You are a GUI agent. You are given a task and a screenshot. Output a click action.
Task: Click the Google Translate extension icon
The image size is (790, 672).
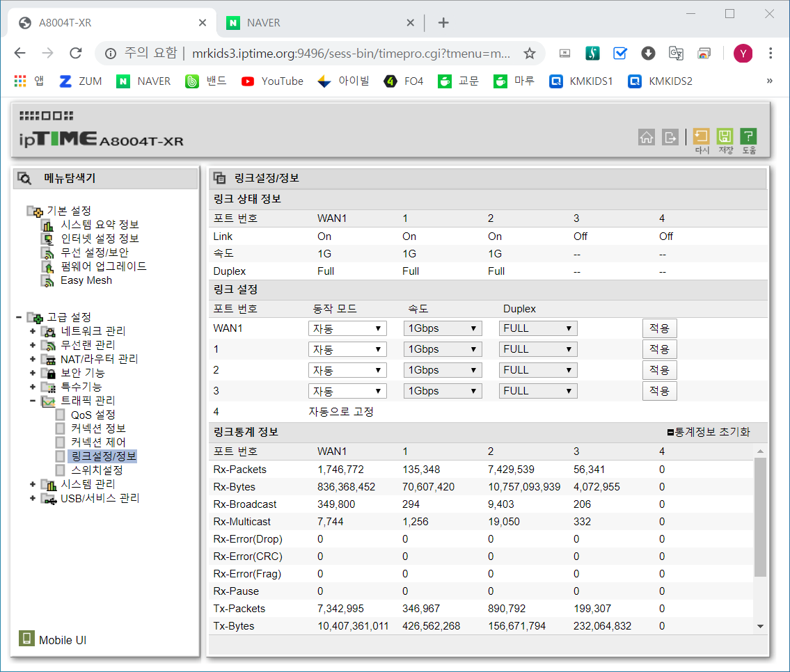point(676,54)
